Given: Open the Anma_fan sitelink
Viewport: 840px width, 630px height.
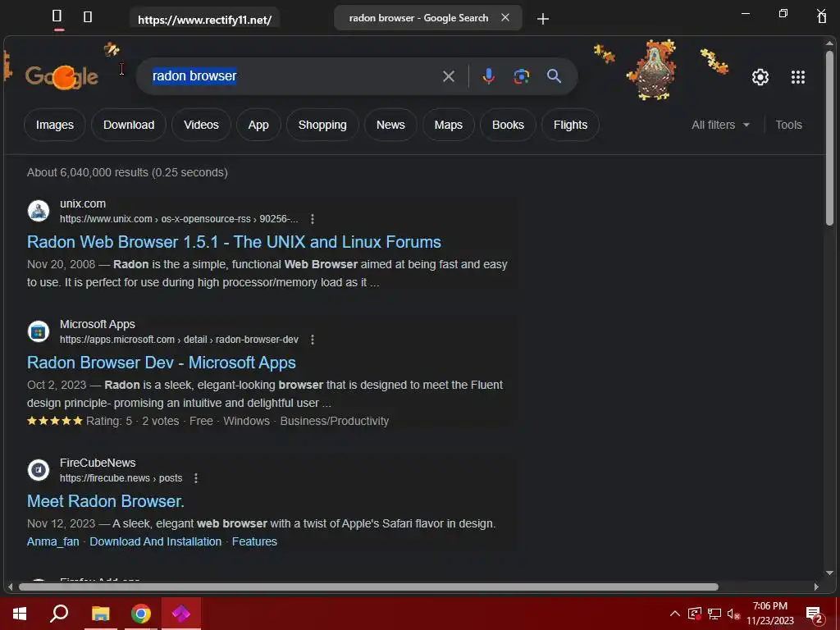Looking at the screenshot, I should click(53, 541).
